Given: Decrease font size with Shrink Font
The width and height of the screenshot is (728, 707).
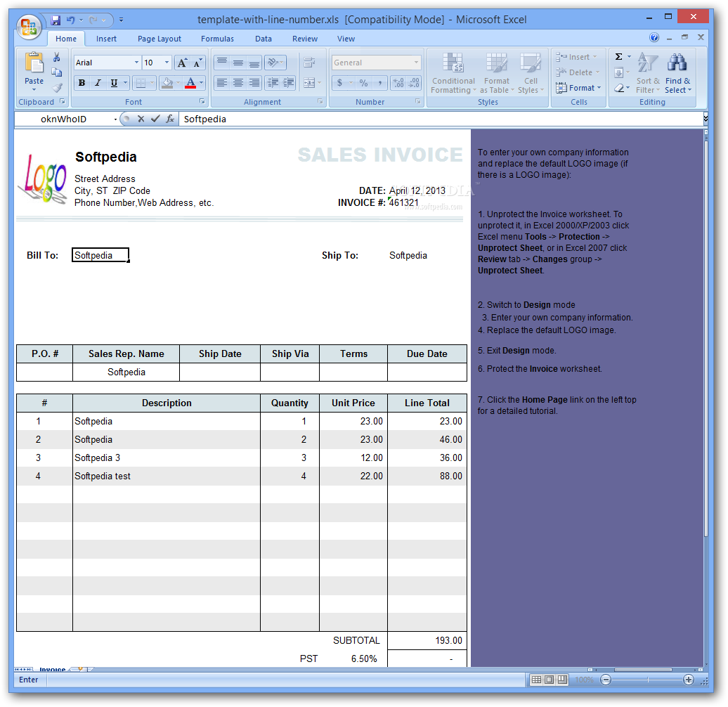Looking at the screenshot, I should (x=197, y=63).
